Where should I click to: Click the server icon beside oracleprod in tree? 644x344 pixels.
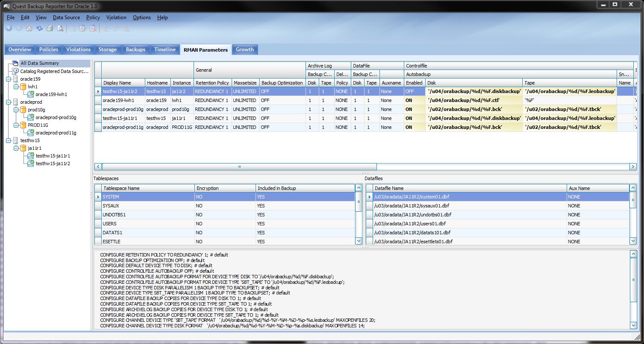pos(16,102)
